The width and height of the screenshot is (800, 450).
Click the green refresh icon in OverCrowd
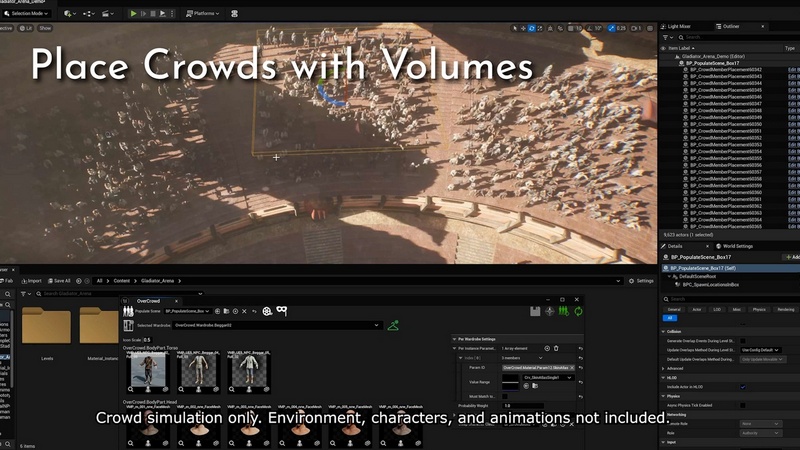[578, 311]
